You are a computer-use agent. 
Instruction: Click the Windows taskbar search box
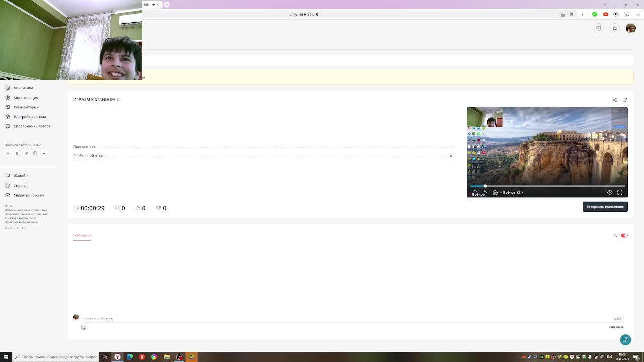55,357
